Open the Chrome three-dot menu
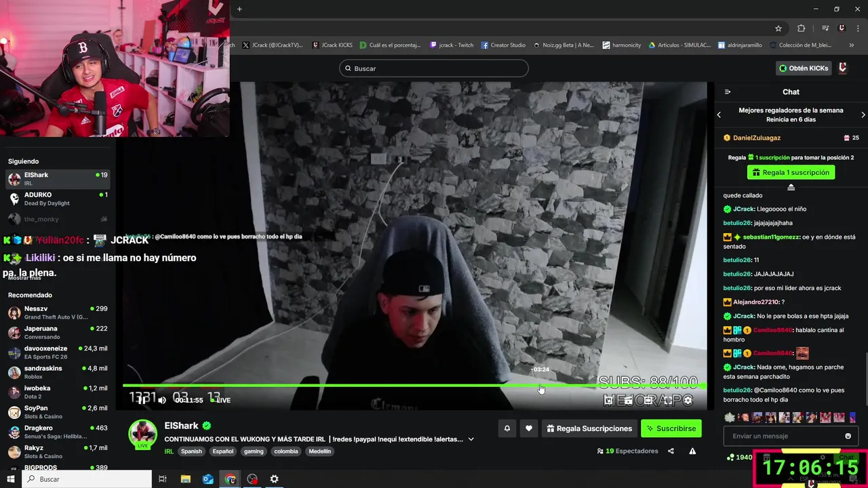This screenshot has height=488, width=868. tap(858, 28)
